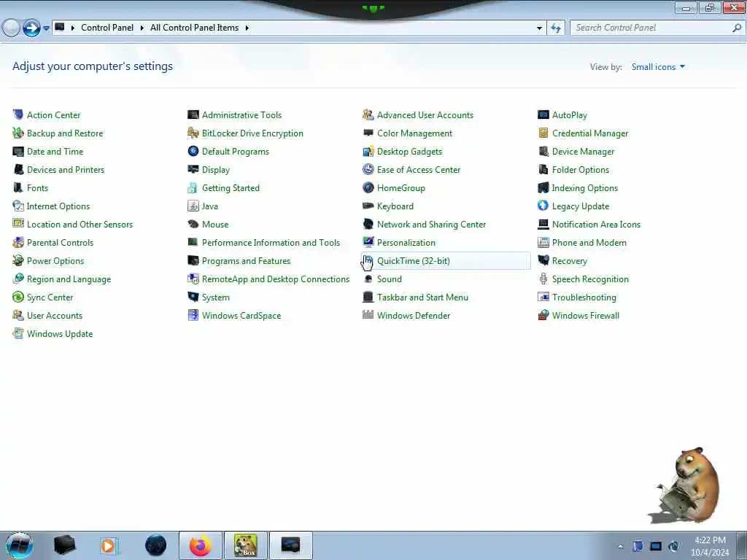Screen dimensions: 747x560
Task: Open the QuickTime (32-bit) link
Action: pyautogui.click(x=413, y=261)
